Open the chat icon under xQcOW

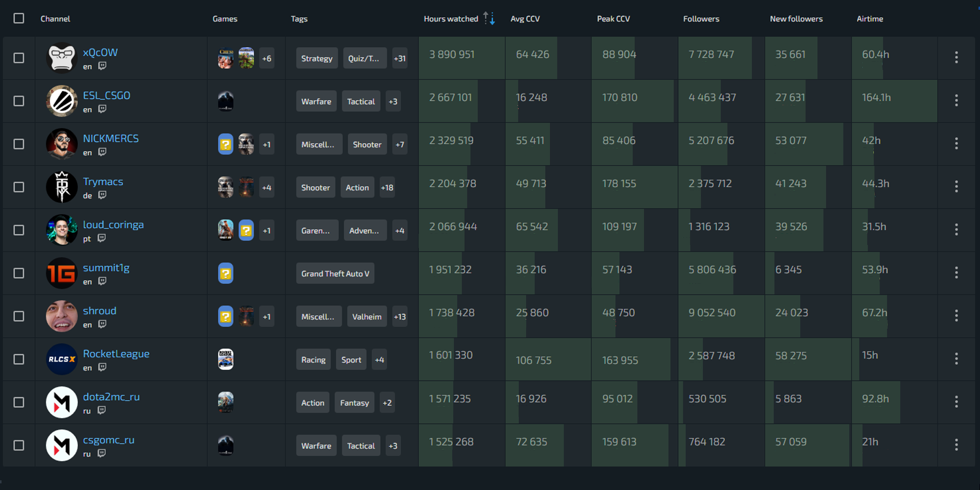(x=102, y=66)
